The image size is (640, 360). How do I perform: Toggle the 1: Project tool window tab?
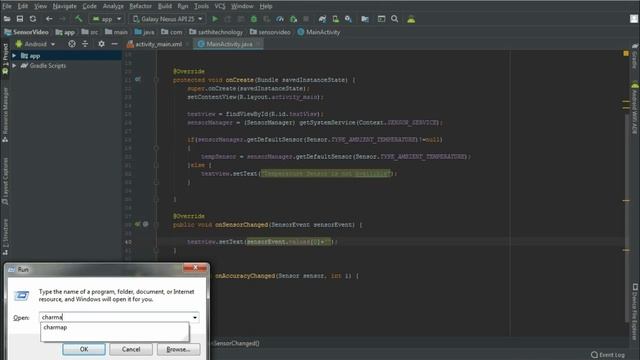pos(5,59)
